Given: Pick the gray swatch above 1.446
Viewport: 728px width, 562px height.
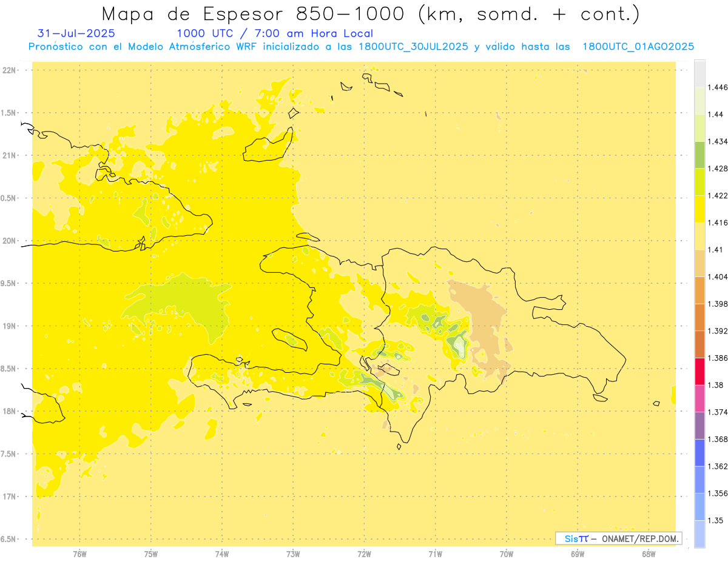Looking at the screenshot, I should point(699,74).
